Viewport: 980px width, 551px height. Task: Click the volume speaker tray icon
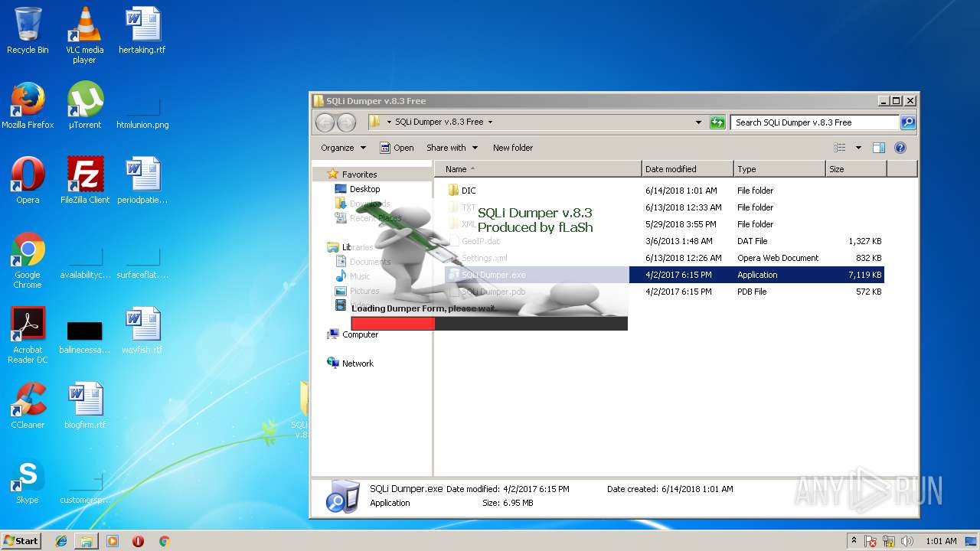click(906, 541)
